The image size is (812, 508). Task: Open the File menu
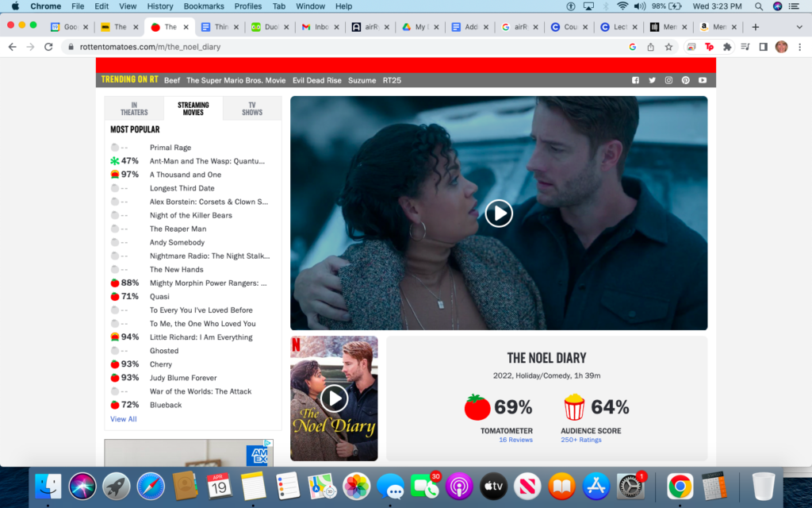78,6
